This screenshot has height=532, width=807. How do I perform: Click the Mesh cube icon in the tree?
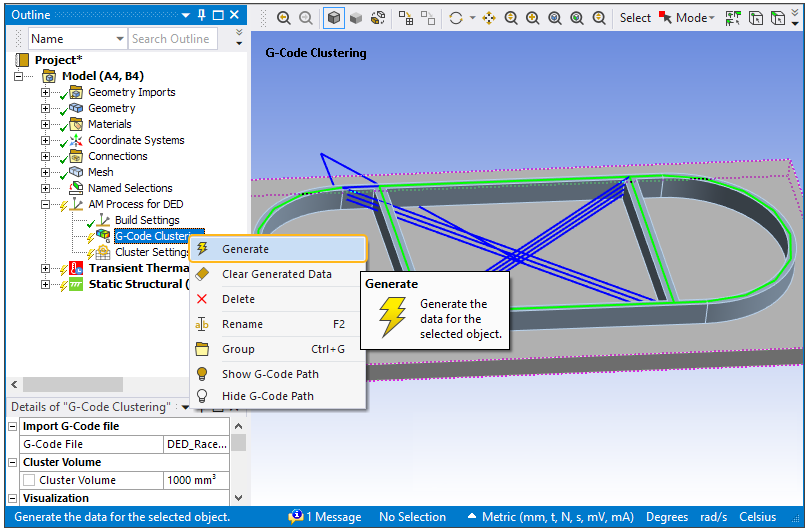76,172
